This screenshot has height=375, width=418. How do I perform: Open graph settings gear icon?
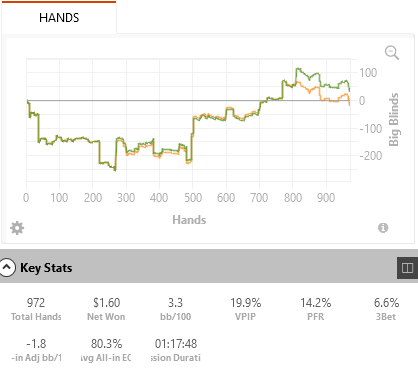tap(17, 228)
